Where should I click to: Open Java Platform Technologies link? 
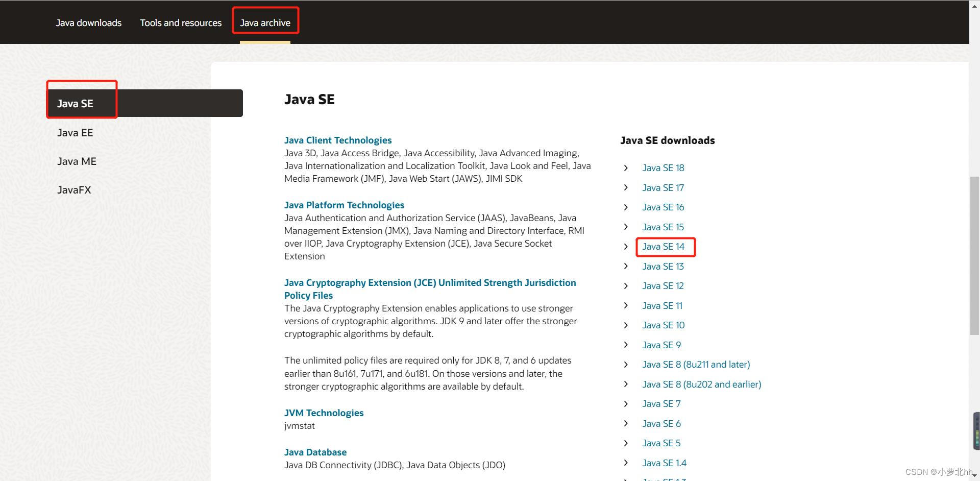click(x=344, y=205)
